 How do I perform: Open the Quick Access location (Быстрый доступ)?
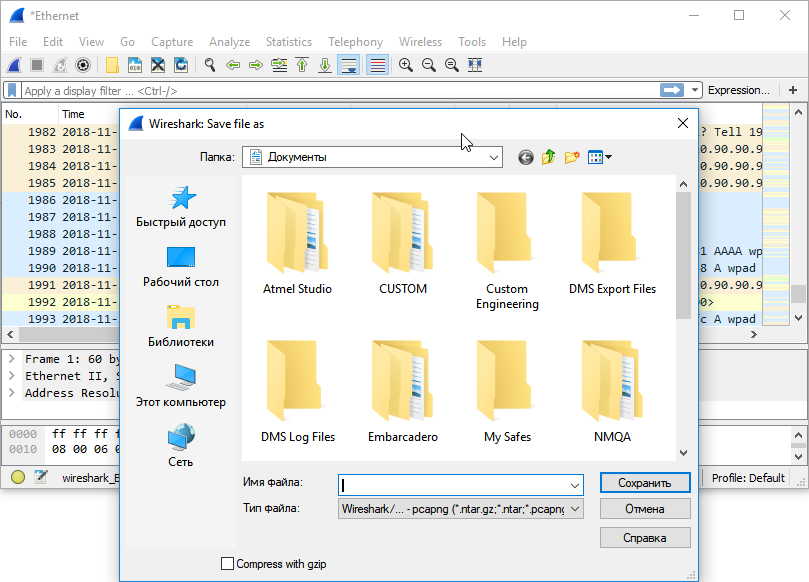click(x=181, y=207)
